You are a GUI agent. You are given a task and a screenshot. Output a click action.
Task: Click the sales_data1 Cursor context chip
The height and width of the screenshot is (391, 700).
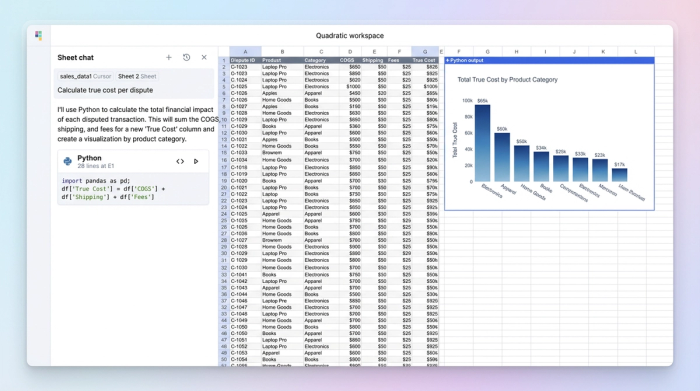click(86, 76)
